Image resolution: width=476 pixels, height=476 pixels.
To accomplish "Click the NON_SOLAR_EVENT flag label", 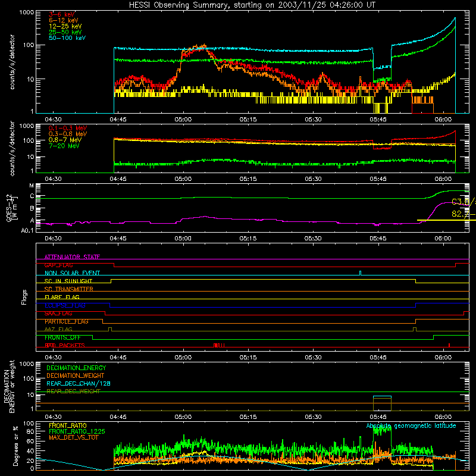I will pyautogui.click(x=72, y=273).
